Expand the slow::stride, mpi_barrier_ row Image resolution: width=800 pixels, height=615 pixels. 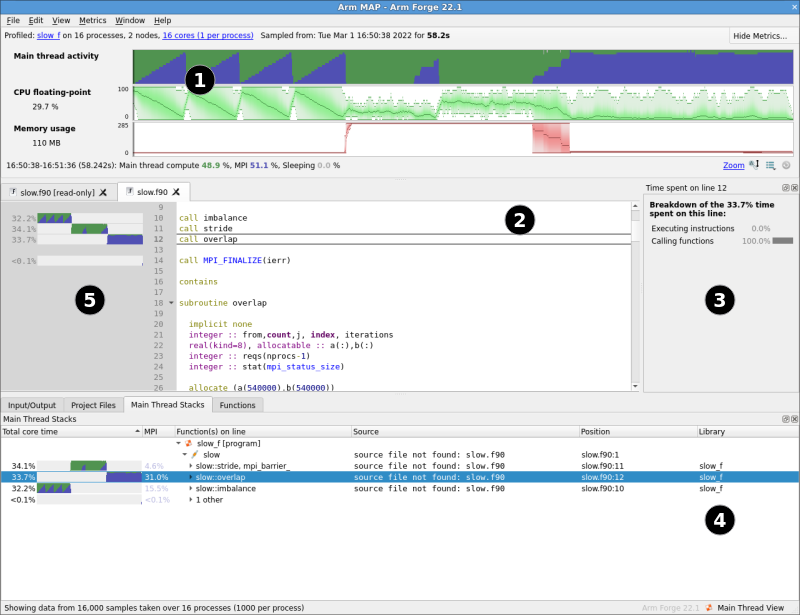[191, 466]
